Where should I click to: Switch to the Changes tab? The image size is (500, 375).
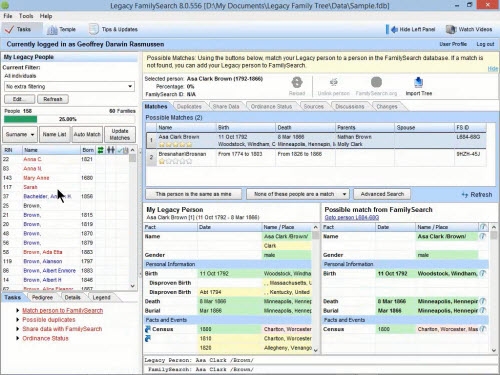pyautogui.click(x=387, y=107)
